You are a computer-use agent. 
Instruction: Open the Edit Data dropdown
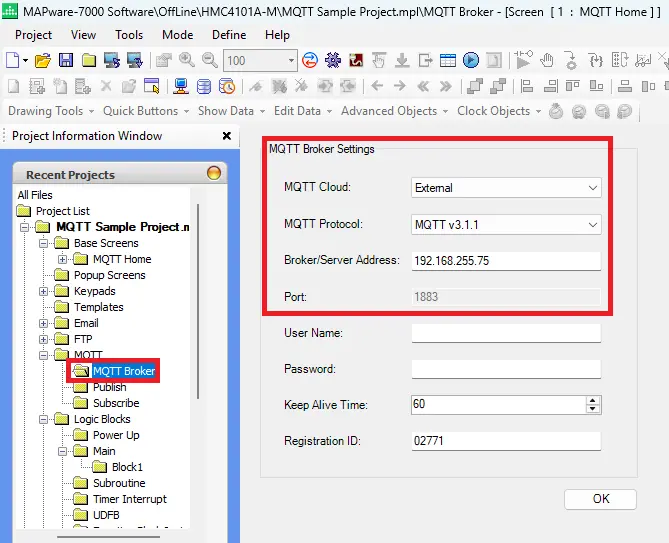click(303, 111)
